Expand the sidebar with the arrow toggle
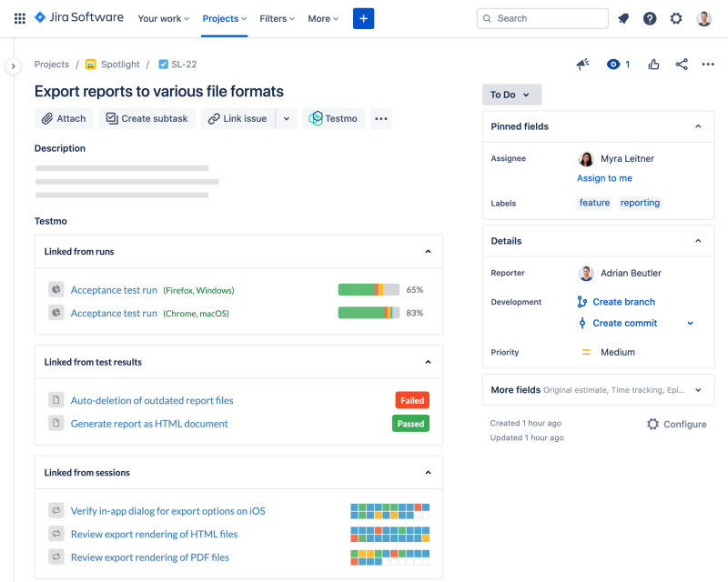Screen dimensions: 728x582 point(13,66)
